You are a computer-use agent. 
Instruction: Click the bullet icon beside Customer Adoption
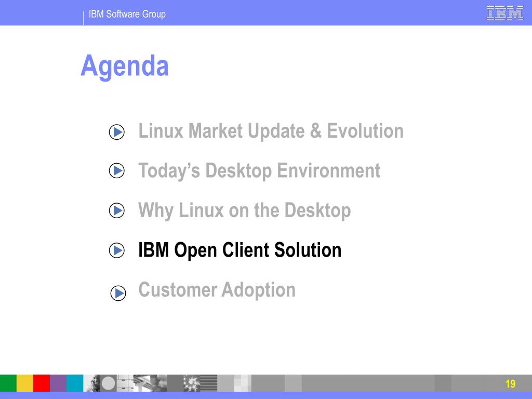coord(118,293)
